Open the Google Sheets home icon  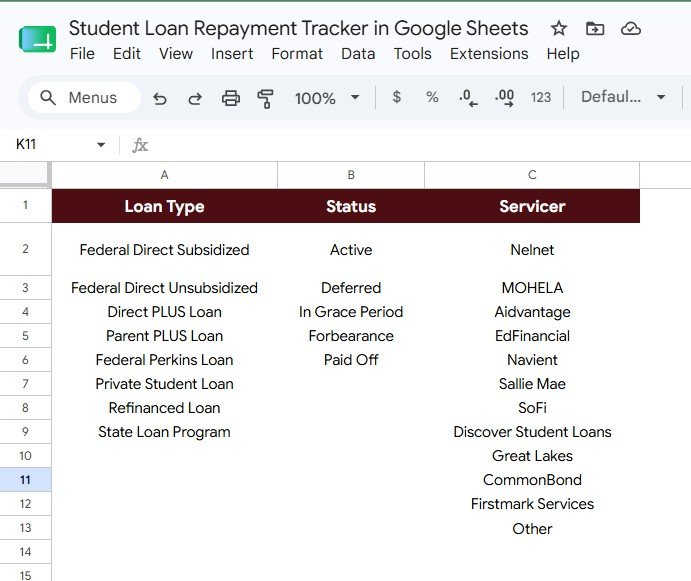pyautogui.click(x=37, y=39)
